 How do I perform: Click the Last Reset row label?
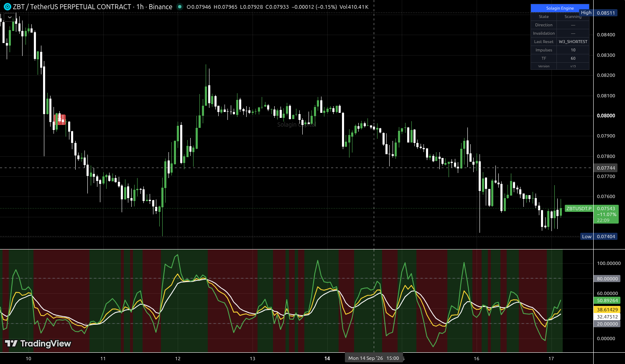point(544,42)
